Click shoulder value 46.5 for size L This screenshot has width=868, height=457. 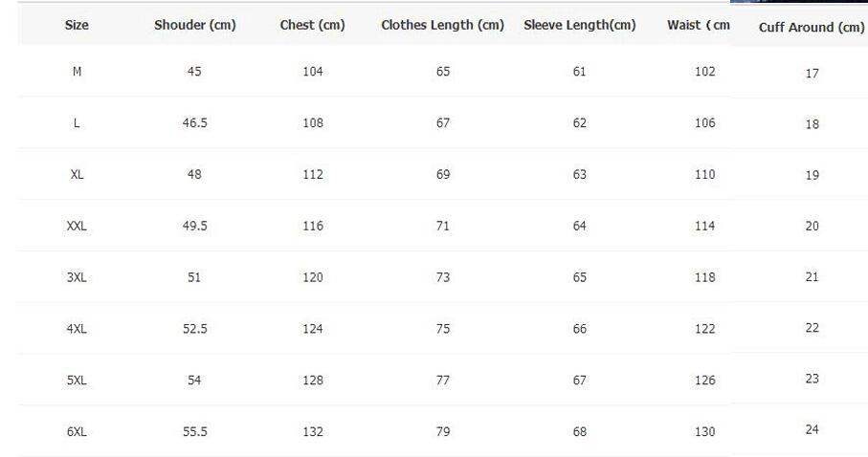click(x=195, y=122)
